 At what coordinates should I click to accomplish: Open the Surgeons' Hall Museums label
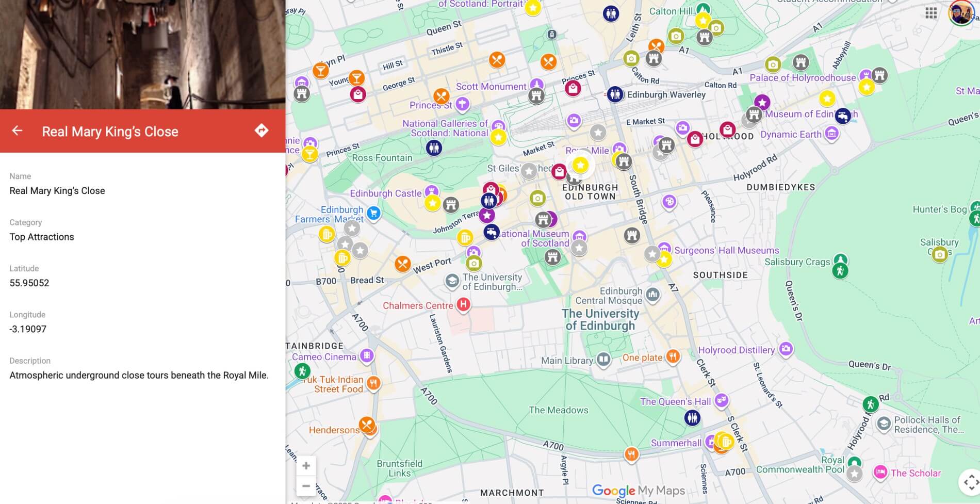[x=726, y=250]
